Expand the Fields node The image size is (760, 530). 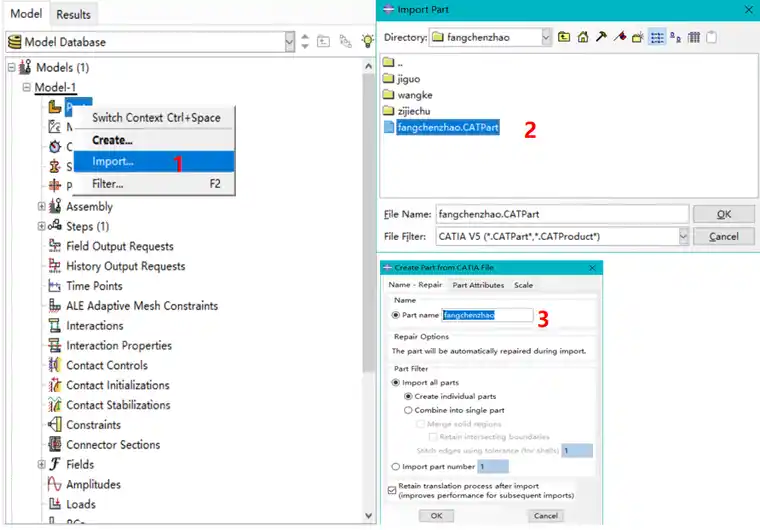pyautogui.click(x=42, y=464)
